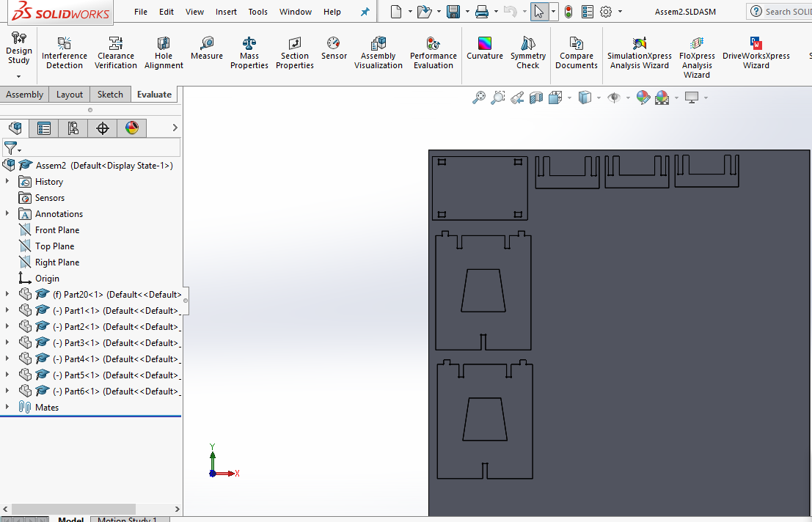Click in the Search SOLIDWORKS field
812x522 pixels.
pos(787,12)
